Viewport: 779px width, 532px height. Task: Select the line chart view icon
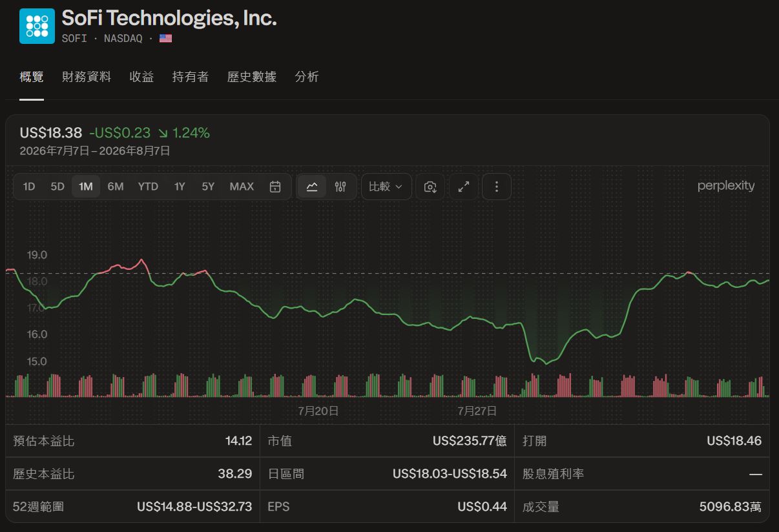pyautogui.click(x=312, y=187)
